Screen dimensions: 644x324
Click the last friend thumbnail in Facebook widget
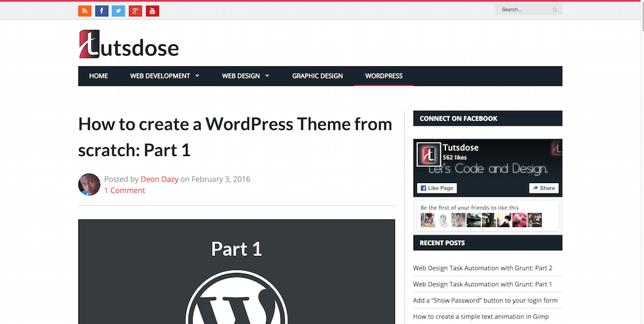point(535,220)
